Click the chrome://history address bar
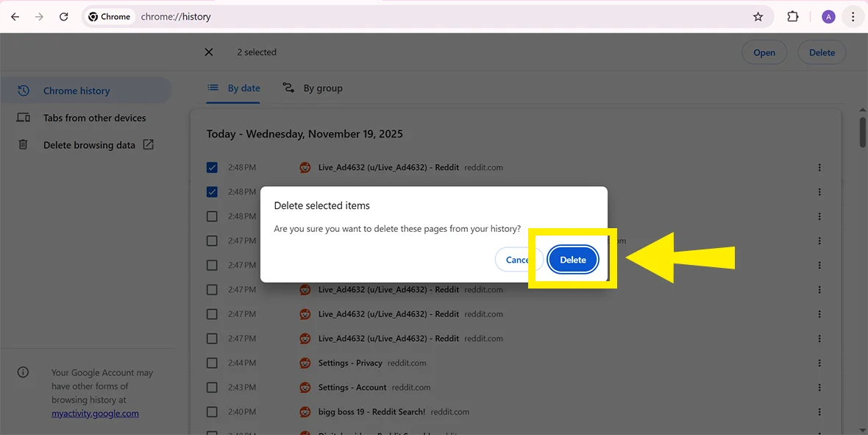Screen dimensions: 868x435 (441, 17)
